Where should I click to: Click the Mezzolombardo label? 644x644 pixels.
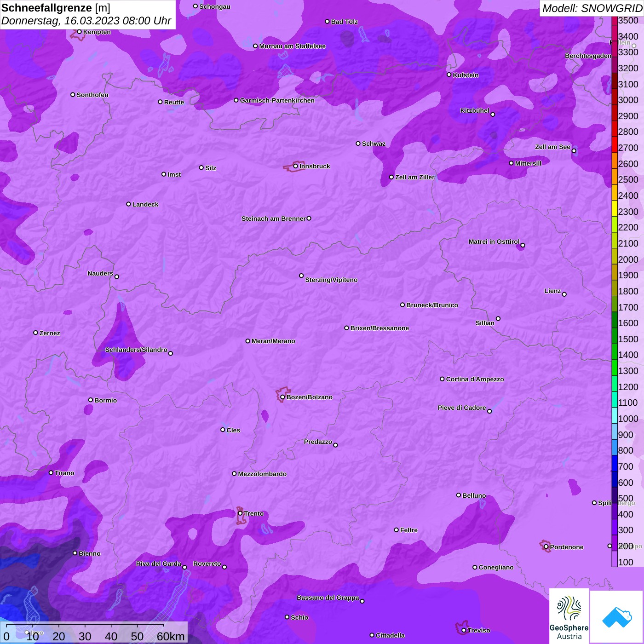click(x=262, y=474)
